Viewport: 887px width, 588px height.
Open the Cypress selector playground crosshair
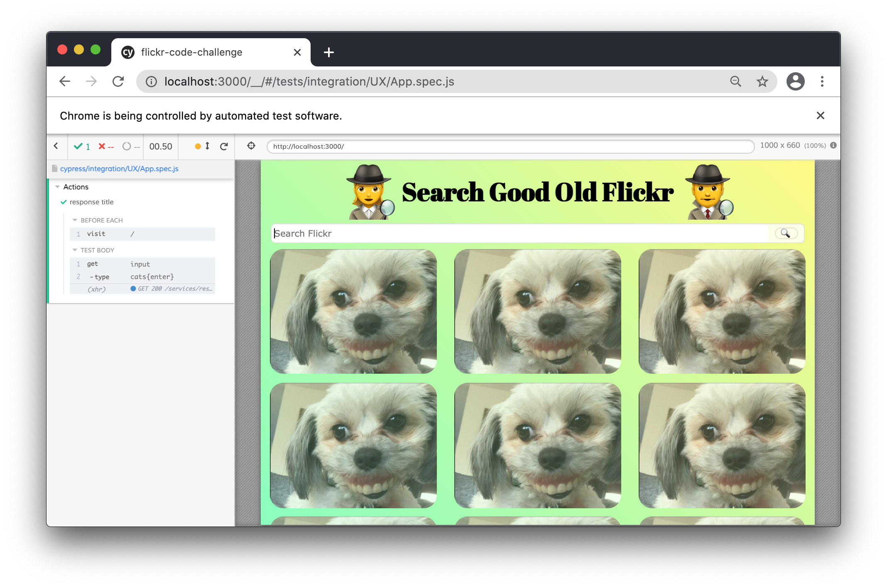(251, 146)
